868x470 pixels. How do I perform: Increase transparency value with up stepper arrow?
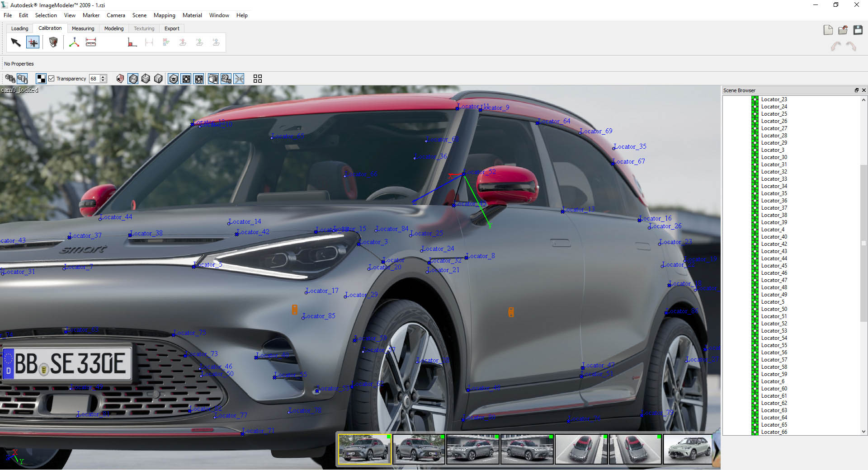(x=104, y=77)
